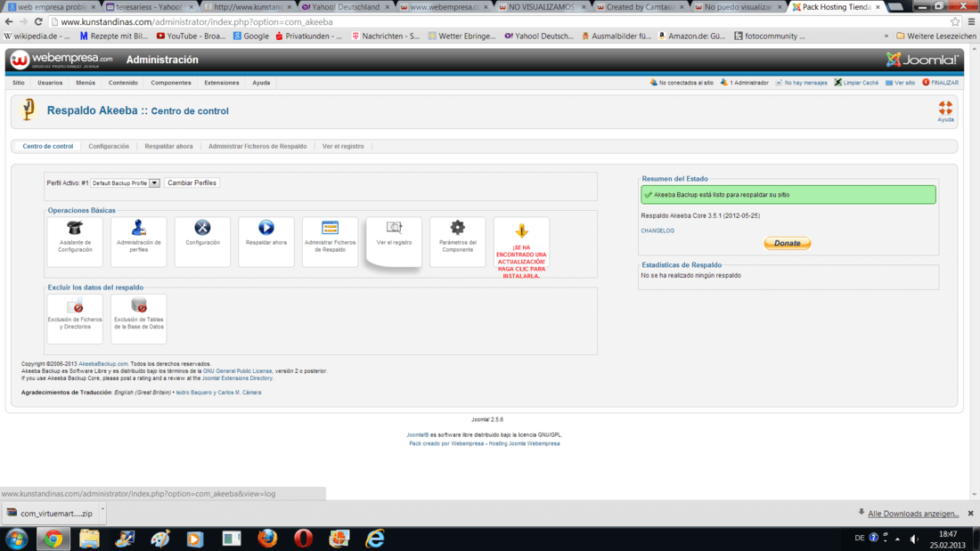980x551 pixels.
Task: Launch Firefox from taskbar
Action: [x=267, y=539]
